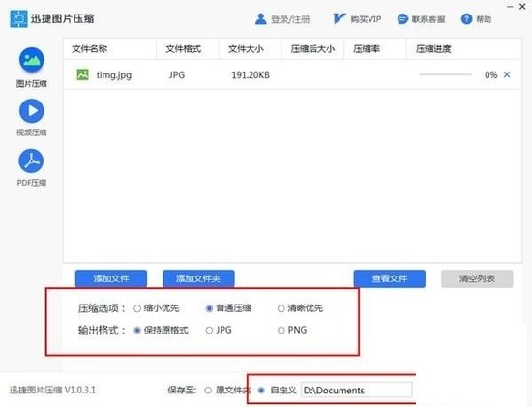Click the 添加文件 button

tap(111, 278)
